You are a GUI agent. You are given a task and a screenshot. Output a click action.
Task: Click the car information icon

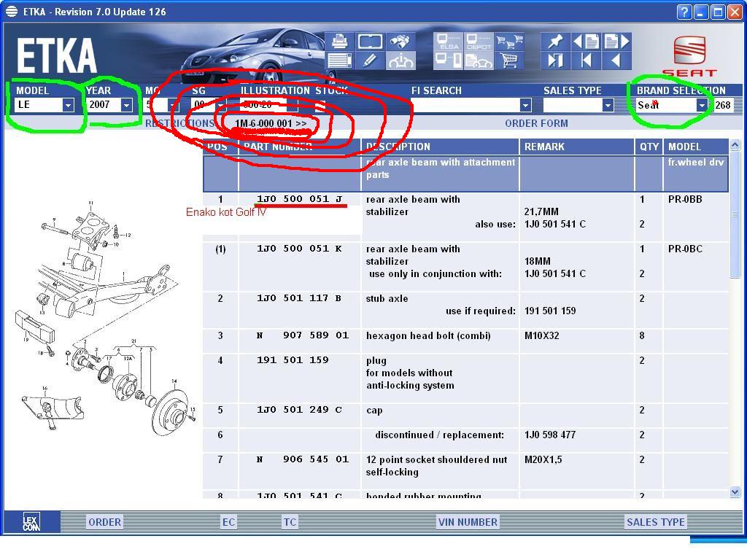click(399, 61)
